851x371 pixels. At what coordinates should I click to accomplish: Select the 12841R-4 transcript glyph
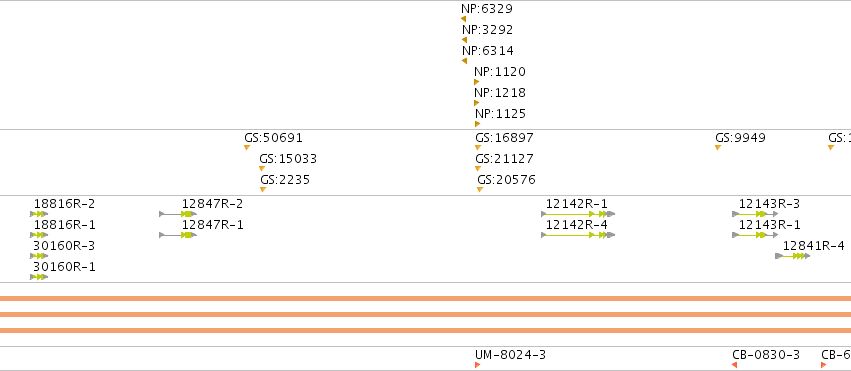792,255
